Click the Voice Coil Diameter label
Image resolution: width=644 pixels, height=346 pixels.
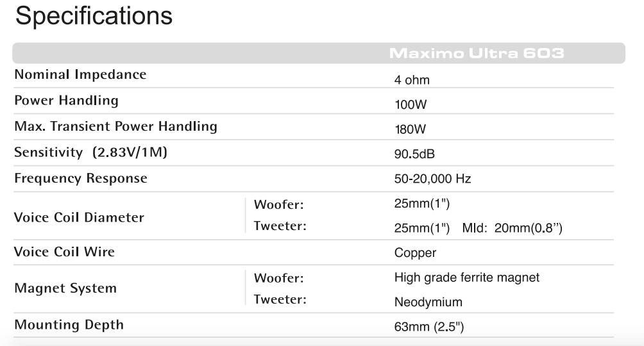coord(79,217)
